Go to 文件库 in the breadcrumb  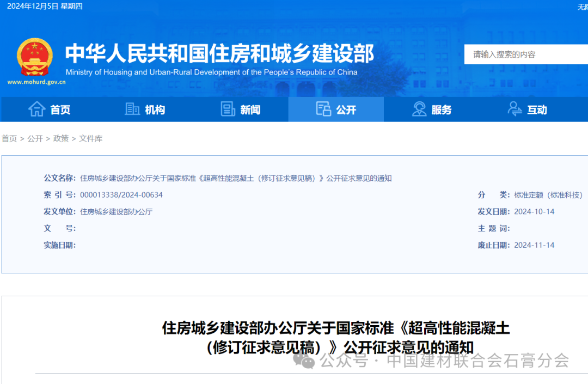tap(91, 139)
